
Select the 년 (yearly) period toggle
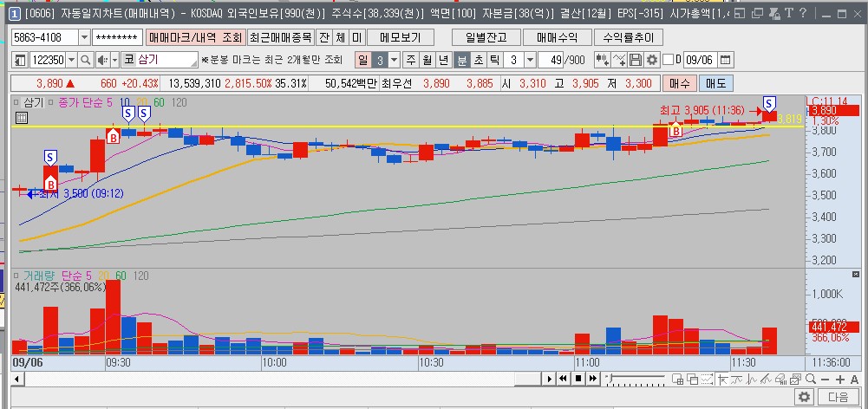coord(444,60)
